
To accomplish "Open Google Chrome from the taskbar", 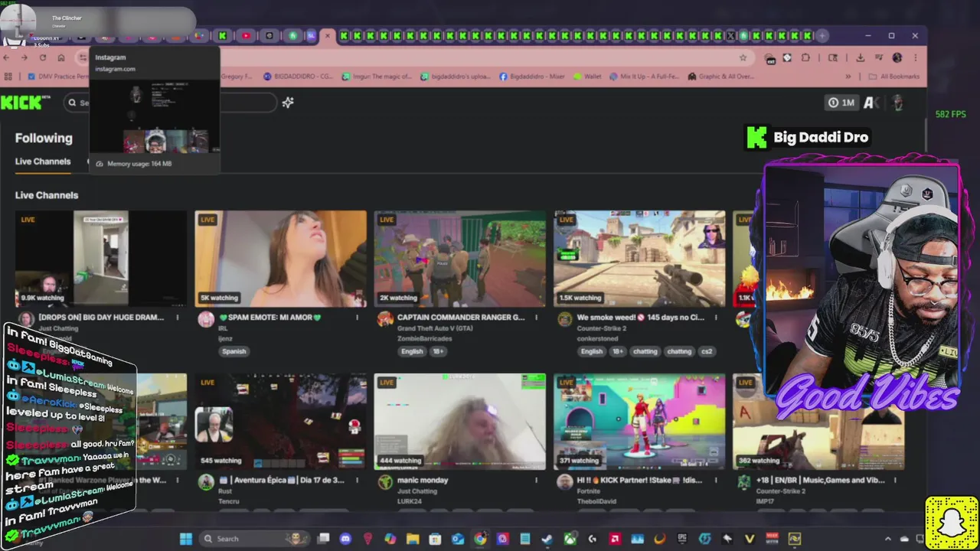I will coord(480,539).
